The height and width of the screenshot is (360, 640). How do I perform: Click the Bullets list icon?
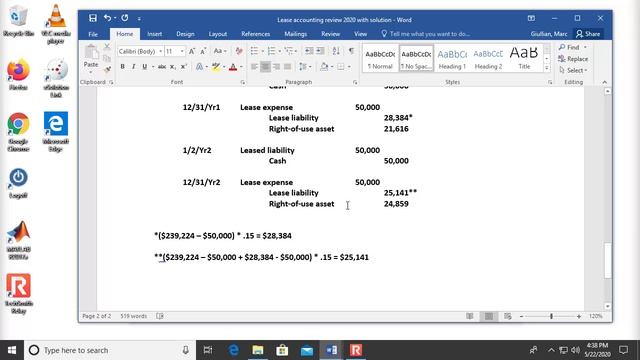coord(254,51)
